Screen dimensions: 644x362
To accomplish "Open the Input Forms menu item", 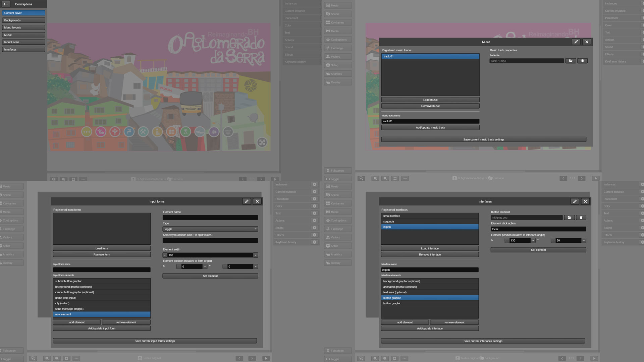I will pos(23,42).
